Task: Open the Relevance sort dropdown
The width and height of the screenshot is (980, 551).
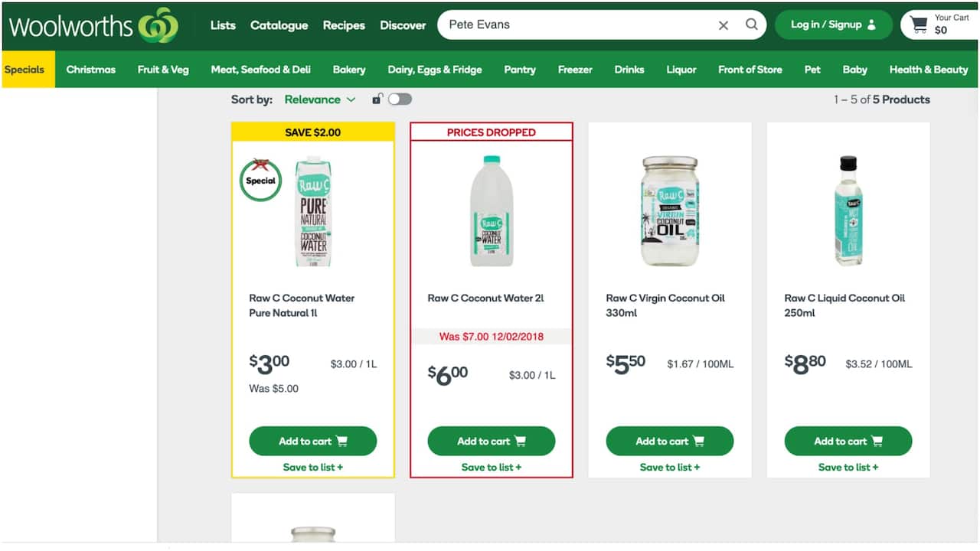Action: (319, 99)
